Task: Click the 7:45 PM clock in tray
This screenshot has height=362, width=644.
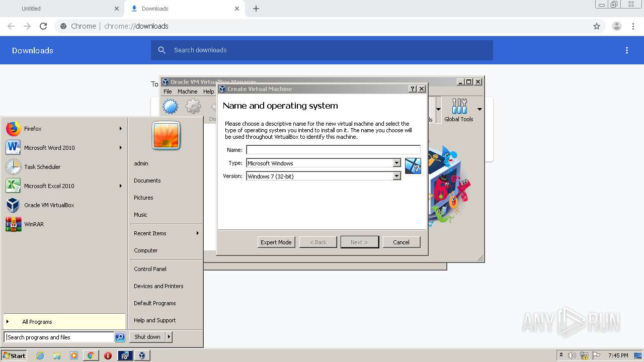Action: pos(618,355)
